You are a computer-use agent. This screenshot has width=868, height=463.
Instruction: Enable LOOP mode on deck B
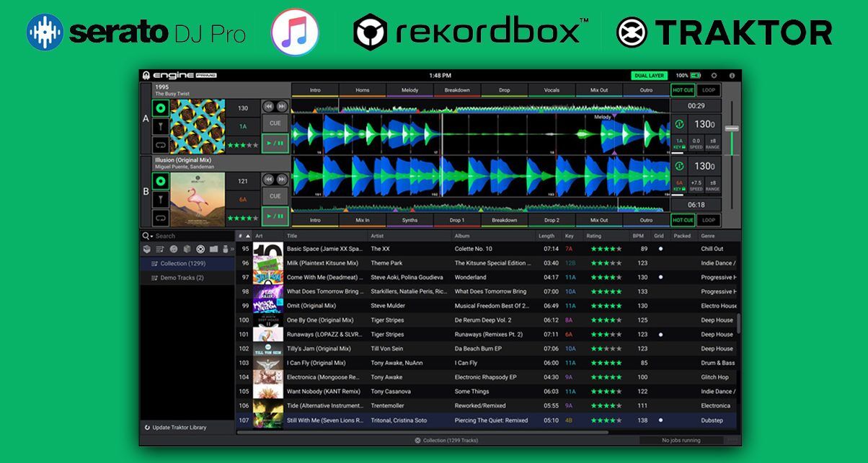tap(709, 220)
